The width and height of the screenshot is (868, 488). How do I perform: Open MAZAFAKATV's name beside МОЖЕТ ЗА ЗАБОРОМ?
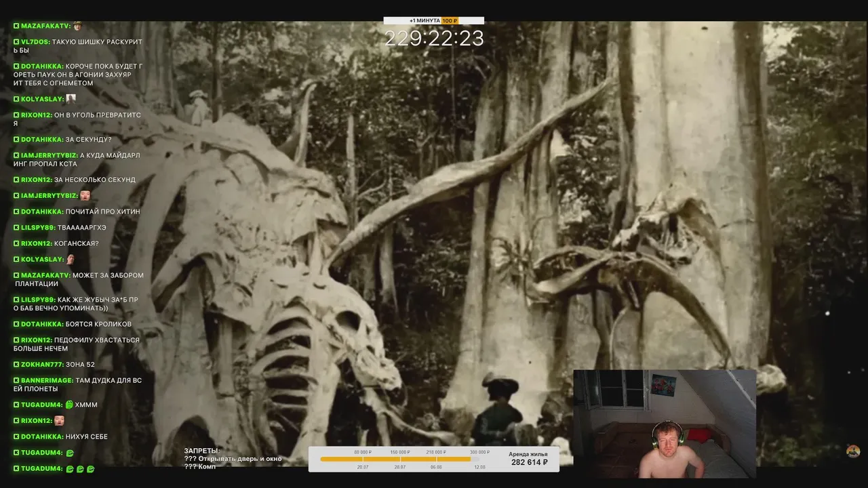pos(45,276)
